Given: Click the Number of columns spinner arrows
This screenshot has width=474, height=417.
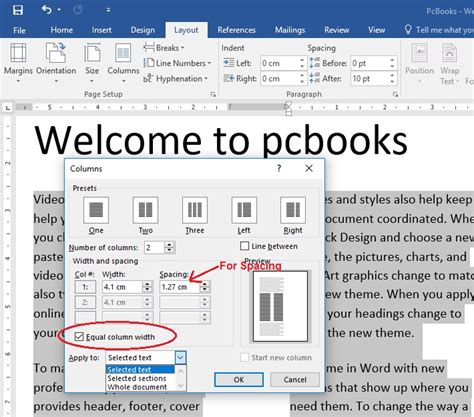Looking at the screenshot, I should [170, 247].
